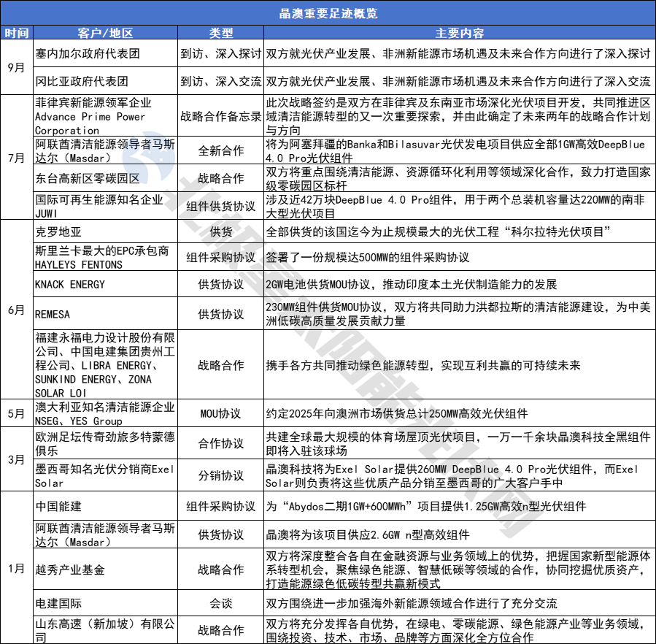Click the 多特蒙德俱乐部 customer cell
The height and width of the screenshot is (644, 656).
105,443
